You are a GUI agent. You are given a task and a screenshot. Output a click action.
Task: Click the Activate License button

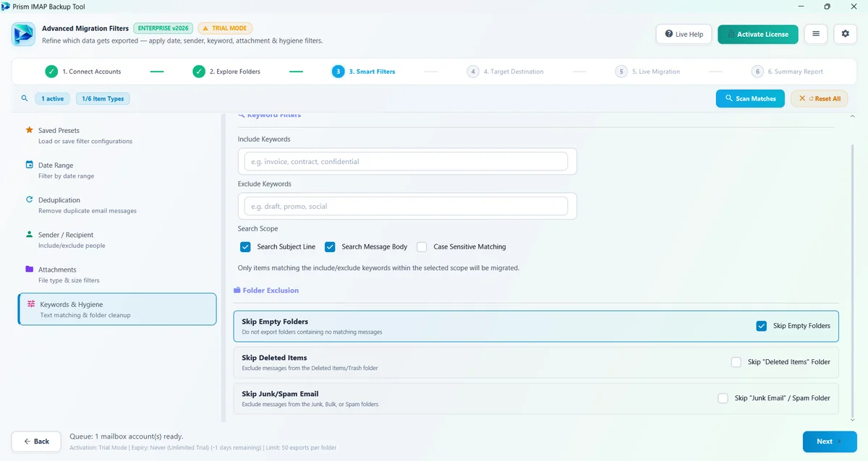758,34
